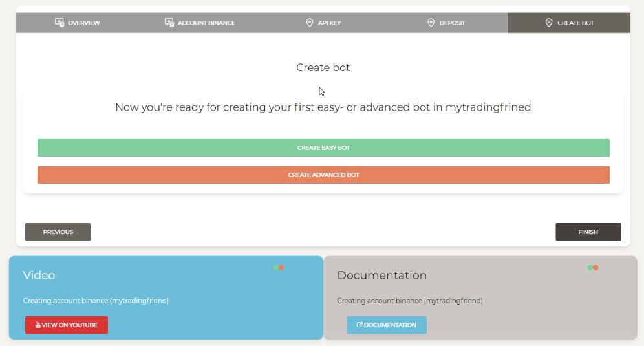
Task: Click the Video card title
Action: click(39, 276)
